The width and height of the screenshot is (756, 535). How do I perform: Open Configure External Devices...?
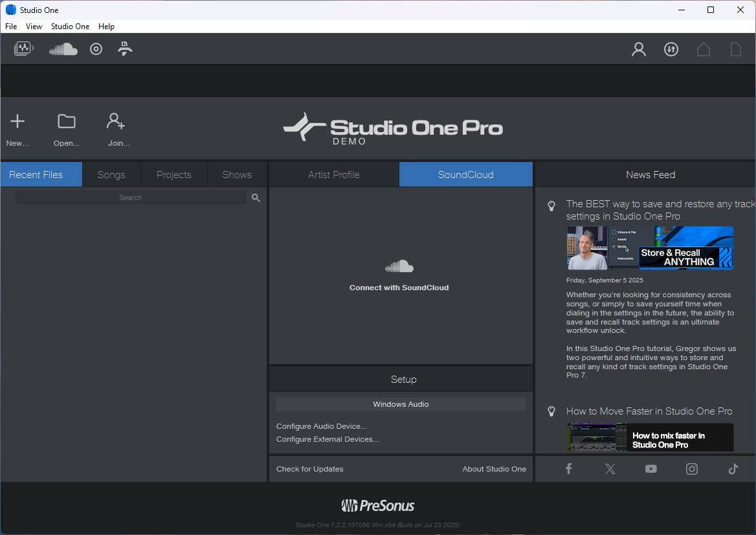tap(328, 440)
